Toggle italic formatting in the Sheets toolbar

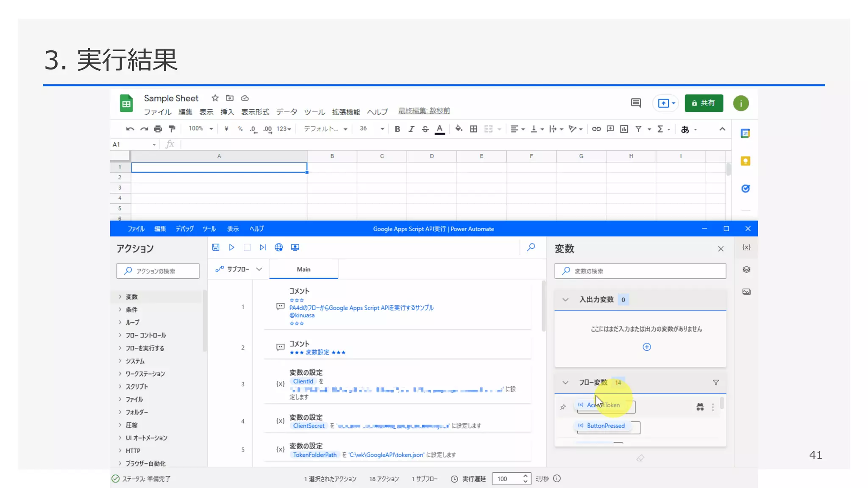411,129
